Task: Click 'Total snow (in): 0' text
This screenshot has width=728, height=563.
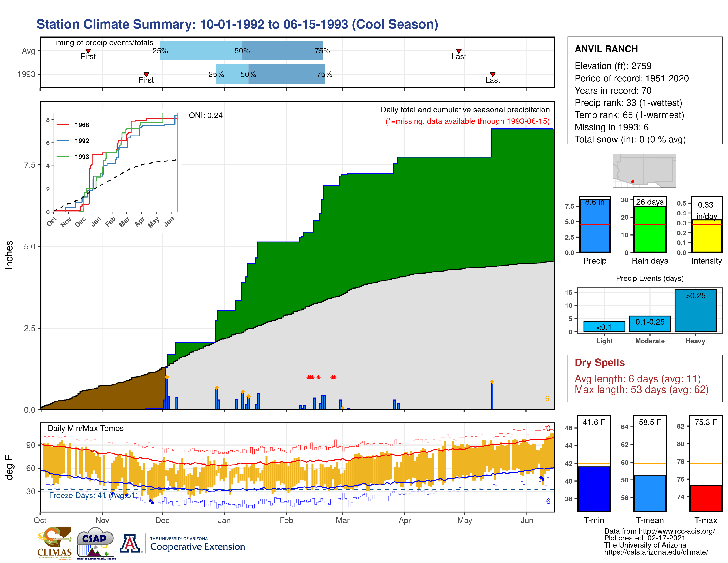Action: coord(610,139)
